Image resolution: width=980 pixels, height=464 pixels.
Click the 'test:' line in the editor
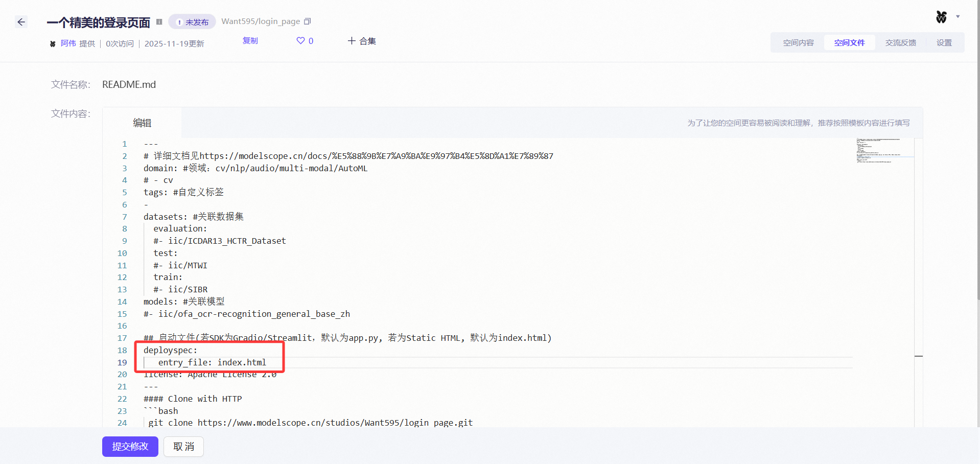coord(166,253)
